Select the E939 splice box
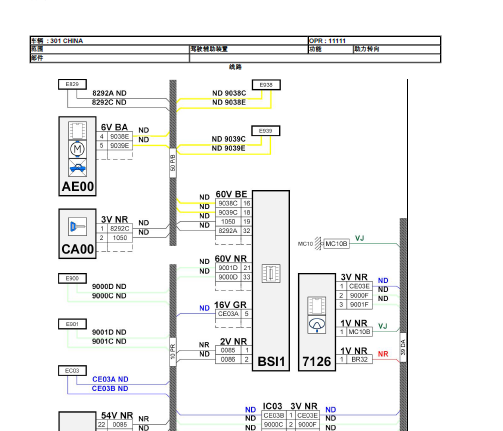 coord(266,131)
